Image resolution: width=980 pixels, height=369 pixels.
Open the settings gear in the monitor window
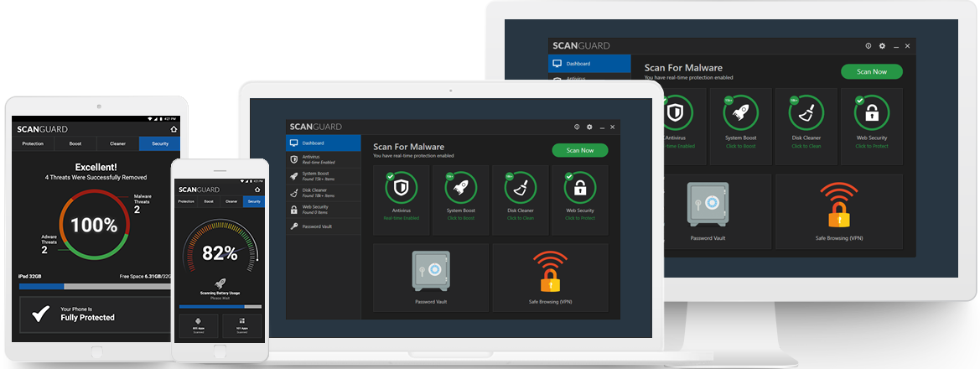click(x=882, y=46)
